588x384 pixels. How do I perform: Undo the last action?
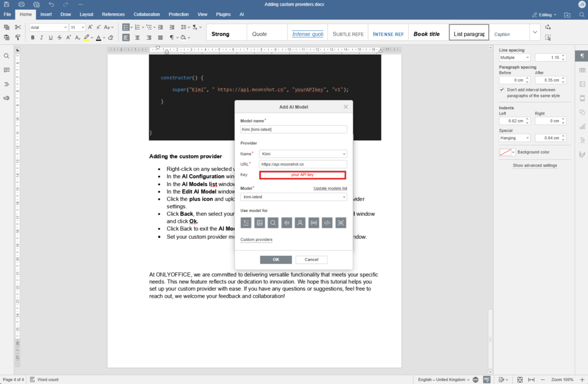[51, 5]
